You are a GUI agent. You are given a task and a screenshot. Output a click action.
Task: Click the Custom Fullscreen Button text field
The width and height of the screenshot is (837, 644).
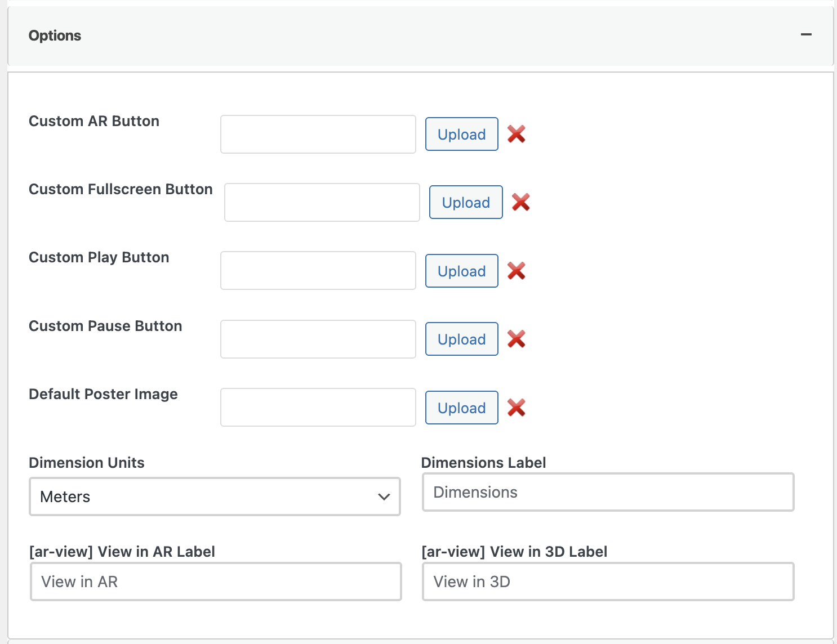(322, 203)
